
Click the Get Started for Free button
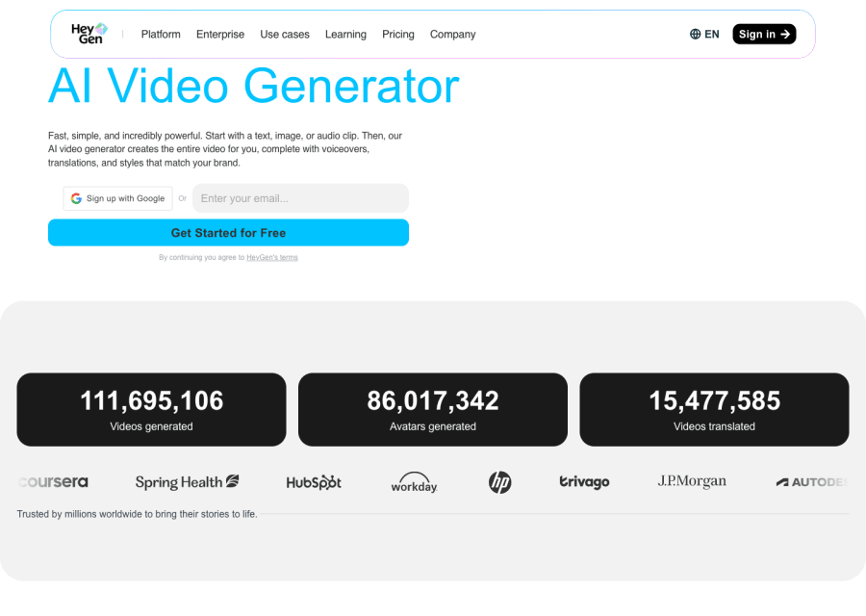coord(228,232)
